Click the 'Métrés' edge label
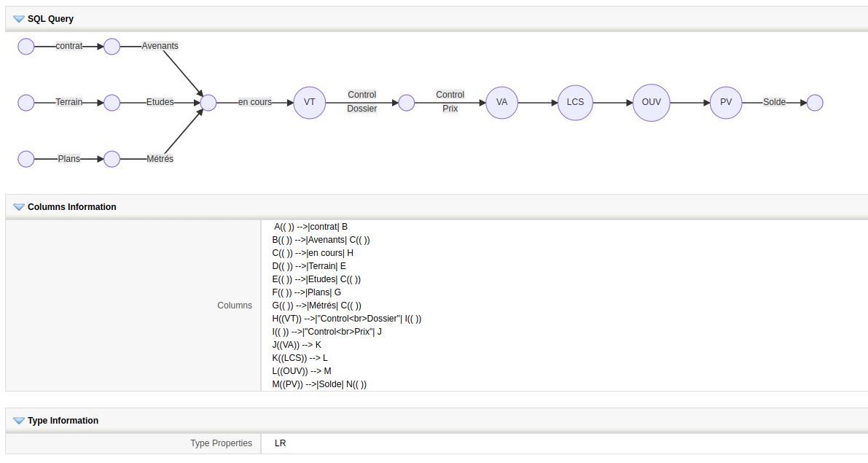 pyautogui.click(x=160, y=159)
